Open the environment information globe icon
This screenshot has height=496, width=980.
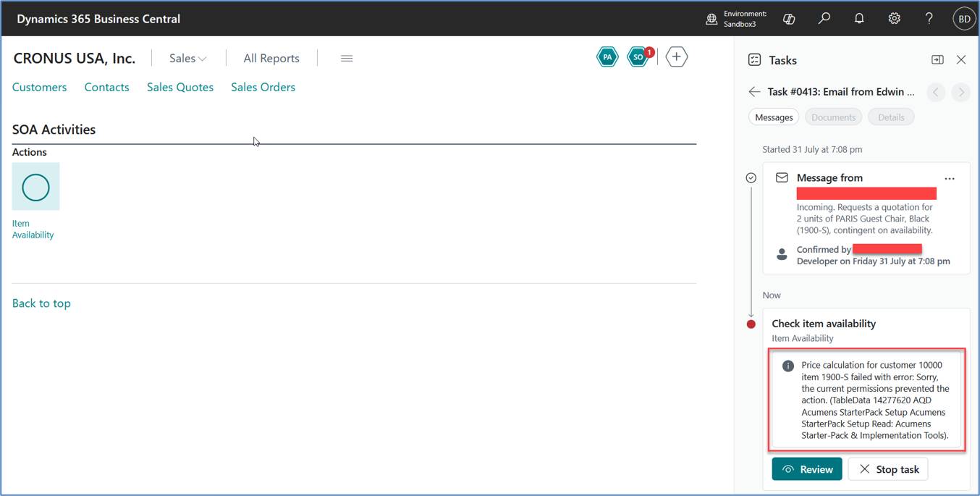[x=711, y=19]
